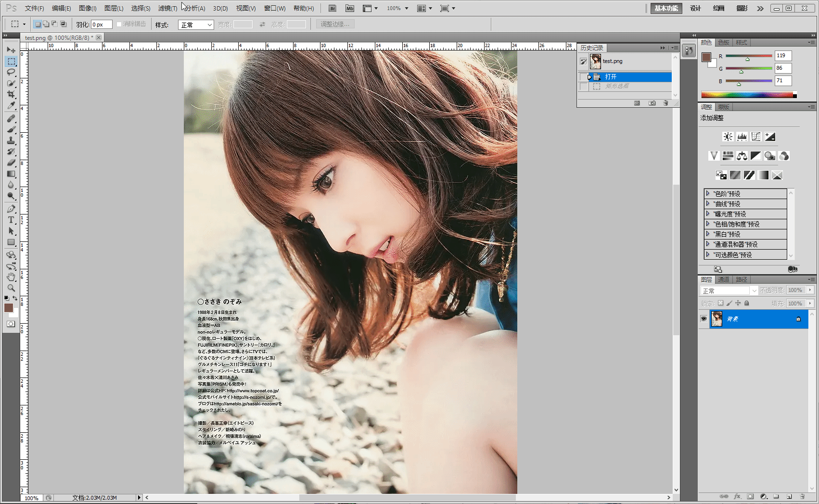This screenshot has width=819, height=504.
Task: Open Adobe Bridge from the application bar
Action: coord(332,8)
